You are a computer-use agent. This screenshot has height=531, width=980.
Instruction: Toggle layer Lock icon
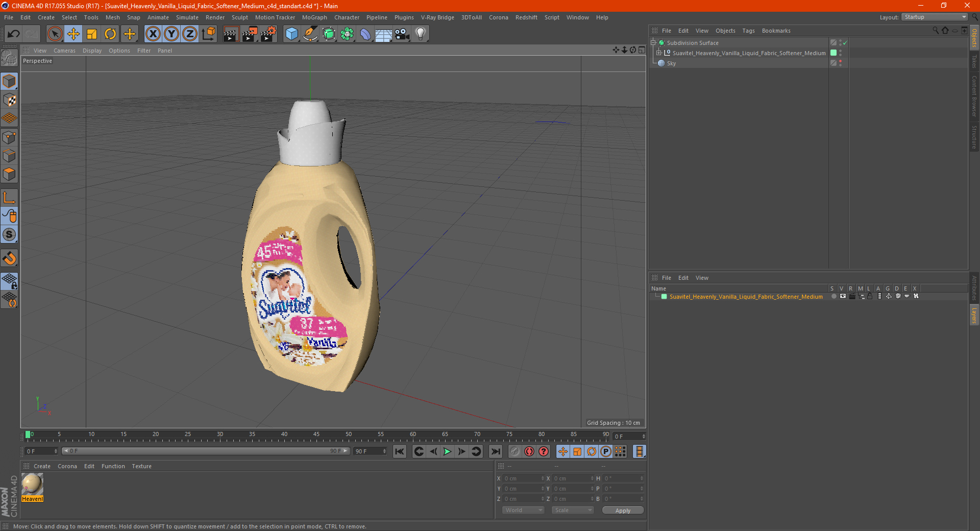click(x=870, y=296)
